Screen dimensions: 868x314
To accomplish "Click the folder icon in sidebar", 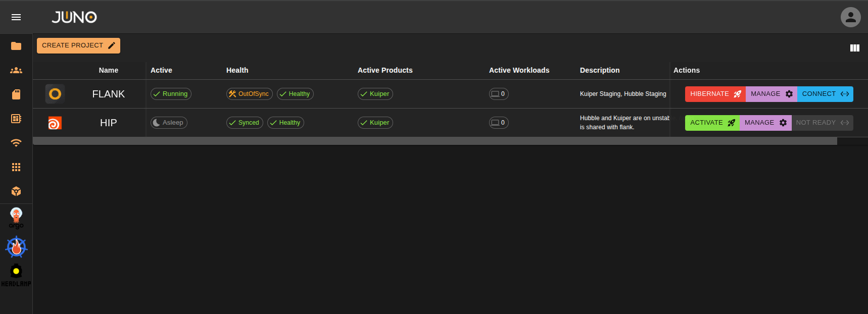I will (x=16, y=46).
